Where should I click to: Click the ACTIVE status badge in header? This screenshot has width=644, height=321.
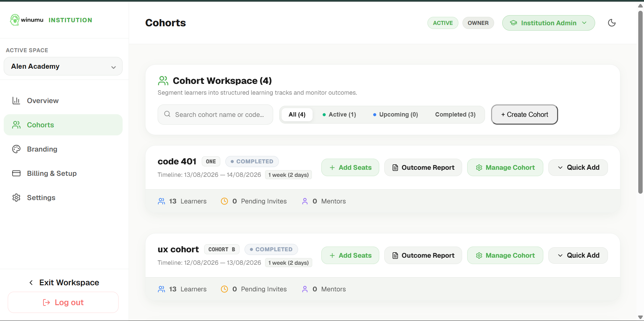coord(443,23)
